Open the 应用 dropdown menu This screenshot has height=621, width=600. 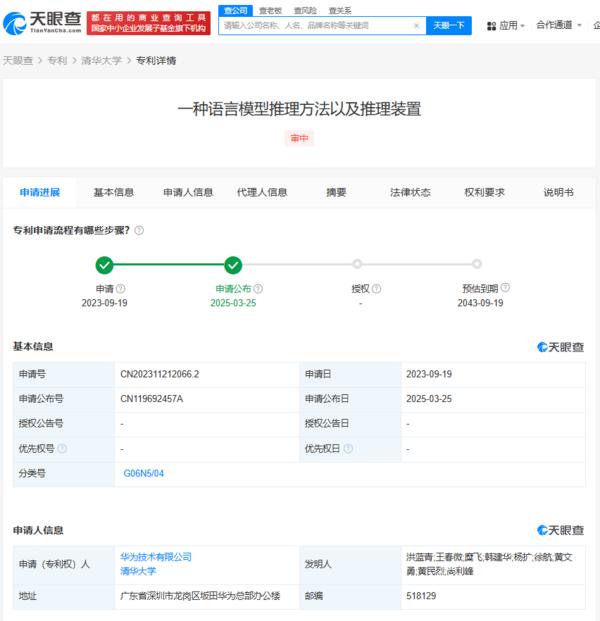[511, 25]
